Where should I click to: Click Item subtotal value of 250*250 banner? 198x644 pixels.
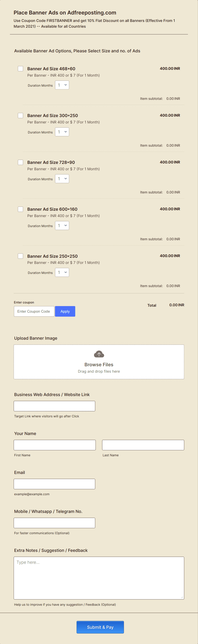pos(173,286)
